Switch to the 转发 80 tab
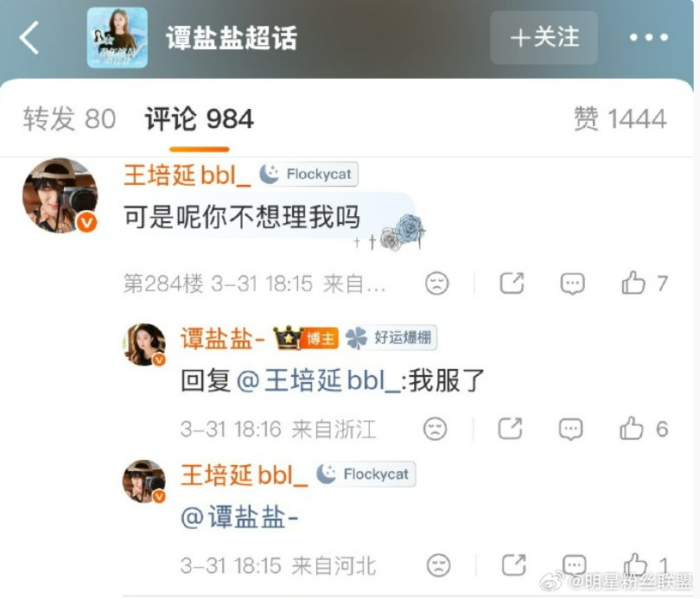 pyautogui.click(x=69, y=118)
